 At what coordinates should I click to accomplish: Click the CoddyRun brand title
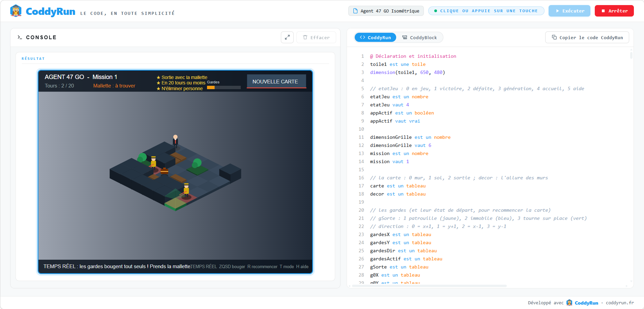51,11
